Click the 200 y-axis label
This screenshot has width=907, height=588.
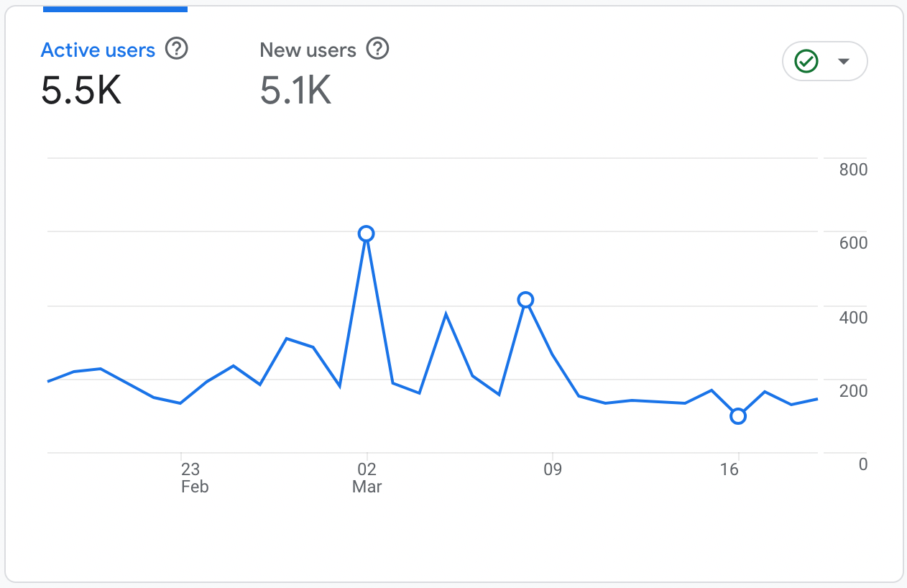[853, 391]
